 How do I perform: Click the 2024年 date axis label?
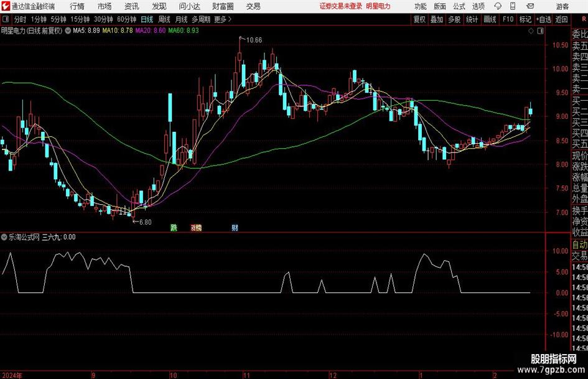click(x=12, y=375)
